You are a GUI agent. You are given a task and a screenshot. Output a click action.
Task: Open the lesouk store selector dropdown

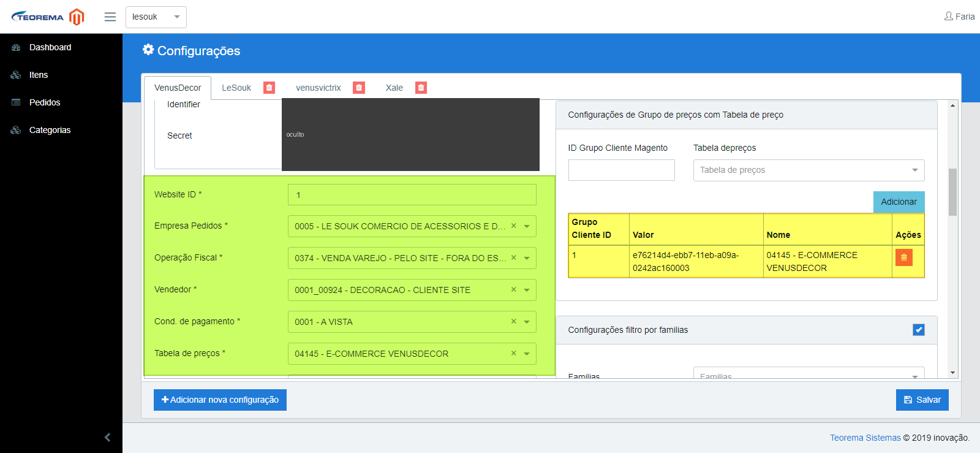156,17
